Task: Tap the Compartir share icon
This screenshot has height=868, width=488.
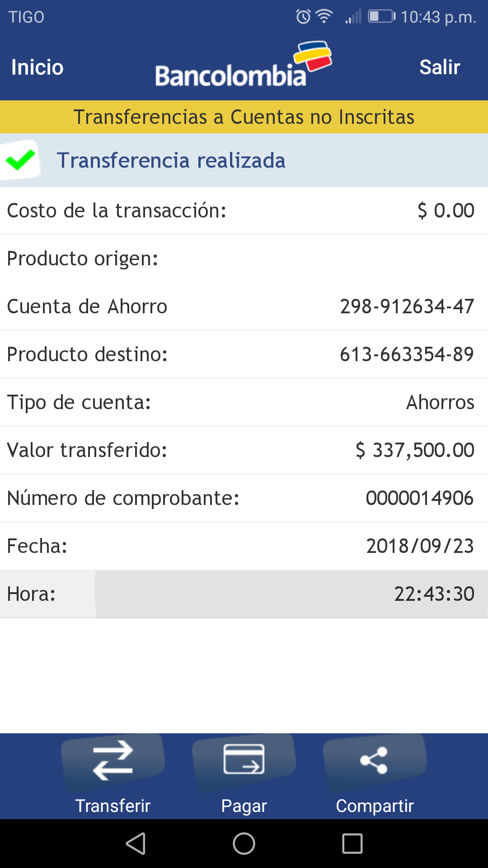Action: point(375,760)
